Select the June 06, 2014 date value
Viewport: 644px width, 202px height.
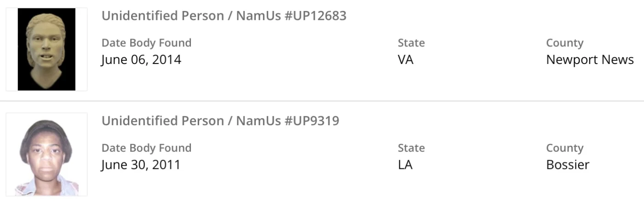(141, 60)
